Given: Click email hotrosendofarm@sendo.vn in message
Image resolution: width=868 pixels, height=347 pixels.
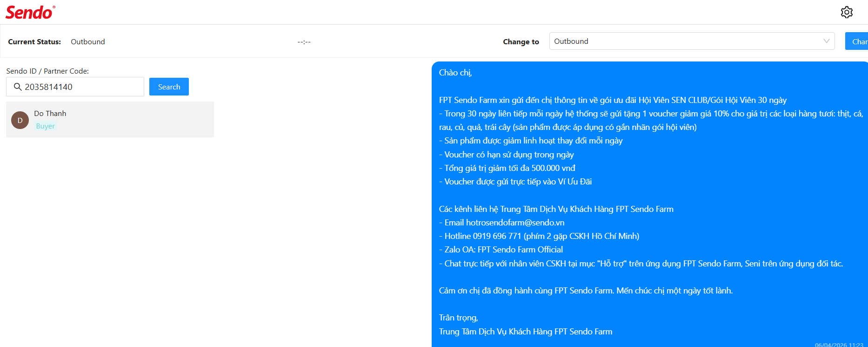Looking at the screenshot, I should coord(515,223).
